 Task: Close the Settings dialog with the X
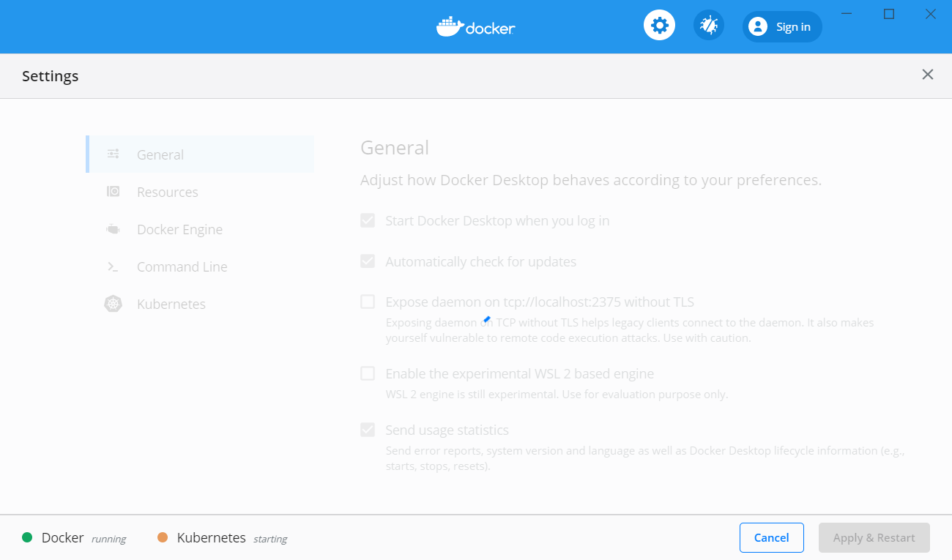pyautogui.click(x=927, y=74)
